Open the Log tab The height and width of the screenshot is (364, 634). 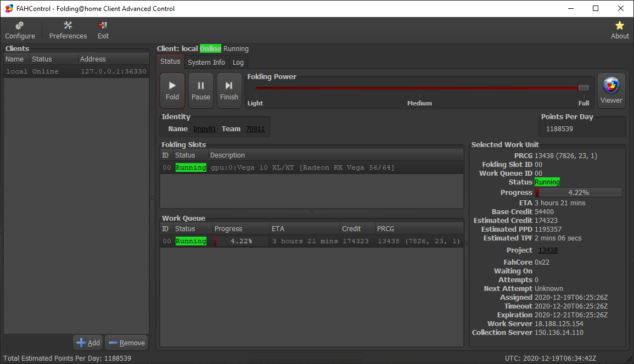(x=238, y=62)
